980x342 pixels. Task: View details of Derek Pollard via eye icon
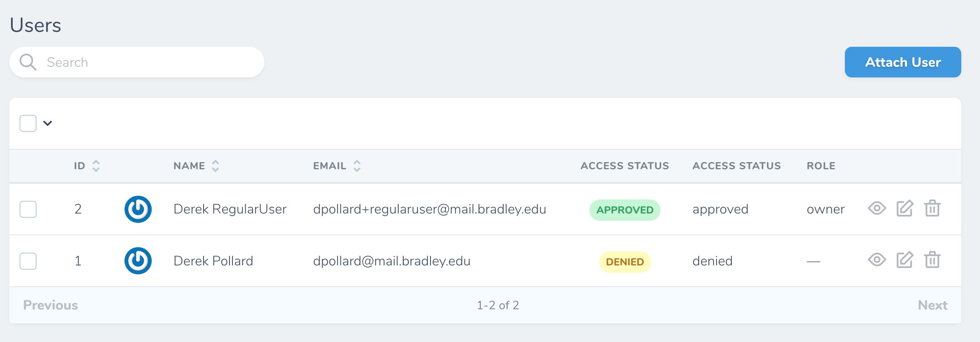tap(877, 261)
